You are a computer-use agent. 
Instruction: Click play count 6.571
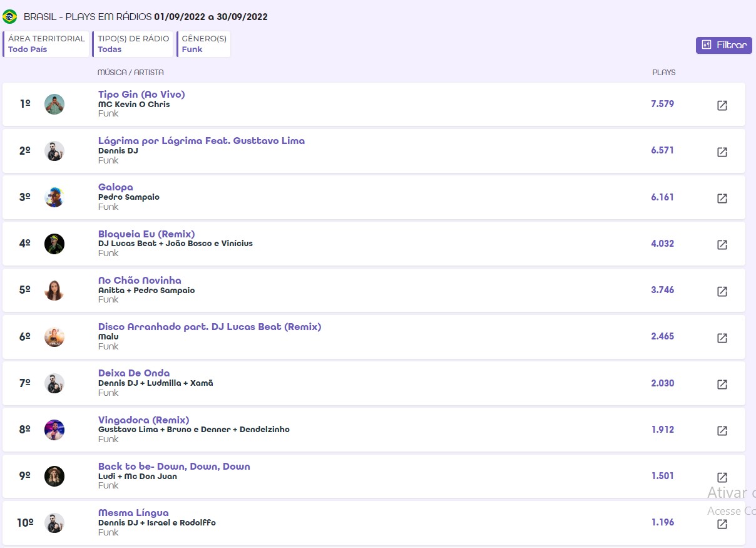pyautogui.click(x=663, y=150)
